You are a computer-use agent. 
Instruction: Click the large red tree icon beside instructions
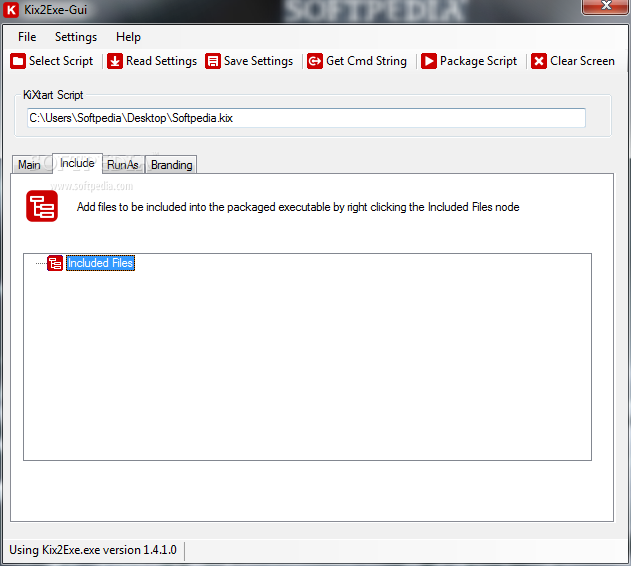42,207
